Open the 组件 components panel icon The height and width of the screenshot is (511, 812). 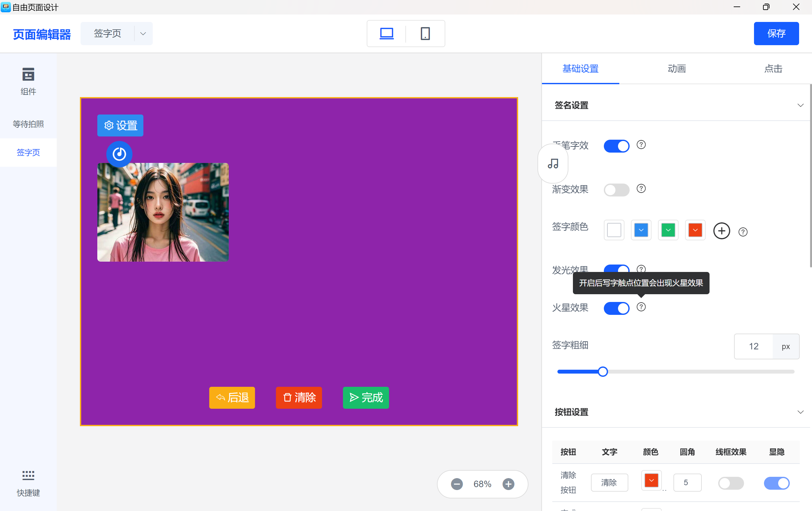[28, 75]
